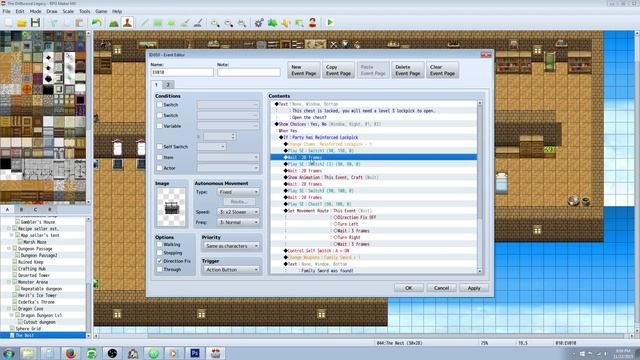Open the Draw menu
The image size is (640, 360).
pyautogui.click(x=52, y=11)
